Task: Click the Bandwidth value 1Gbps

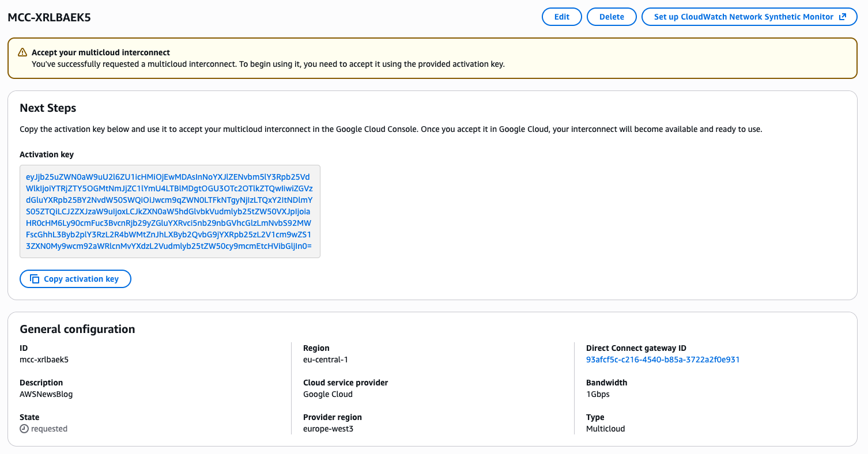Action: 598,394
